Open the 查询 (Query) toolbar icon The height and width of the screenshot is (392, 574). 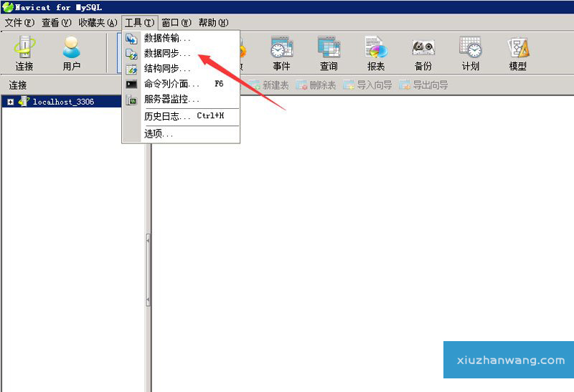329,53
